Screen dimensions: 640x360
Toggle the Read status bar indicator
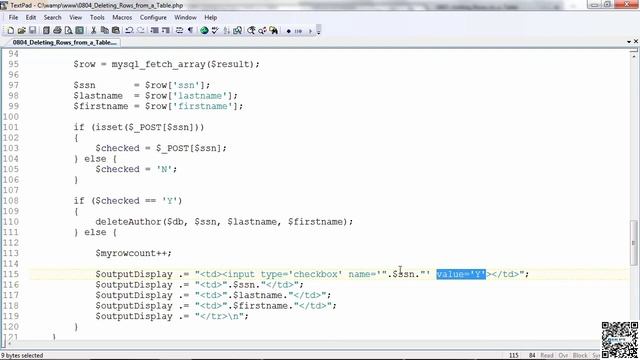tap(547, 356)
